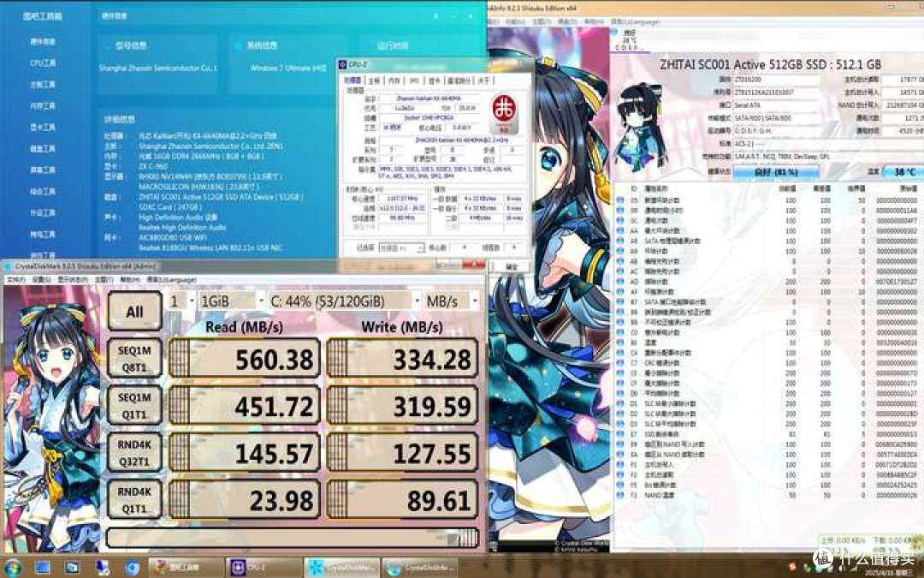Click CrystalDiskInfo's 良好 (81 %) health status bar
924x578 pixels.
coord(775,172)
